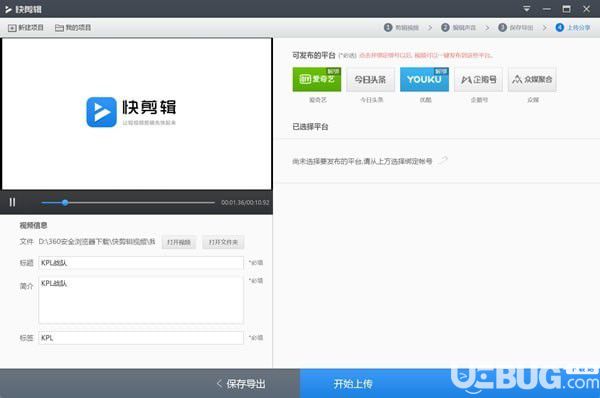Minimize the 快剪辑 window
Viewport: 600px width, 398px height.
coord(546,9)
